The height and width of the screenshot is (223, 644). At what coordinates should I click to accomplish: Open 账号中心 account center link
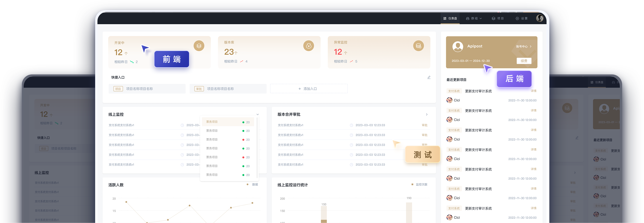[524, 46]
